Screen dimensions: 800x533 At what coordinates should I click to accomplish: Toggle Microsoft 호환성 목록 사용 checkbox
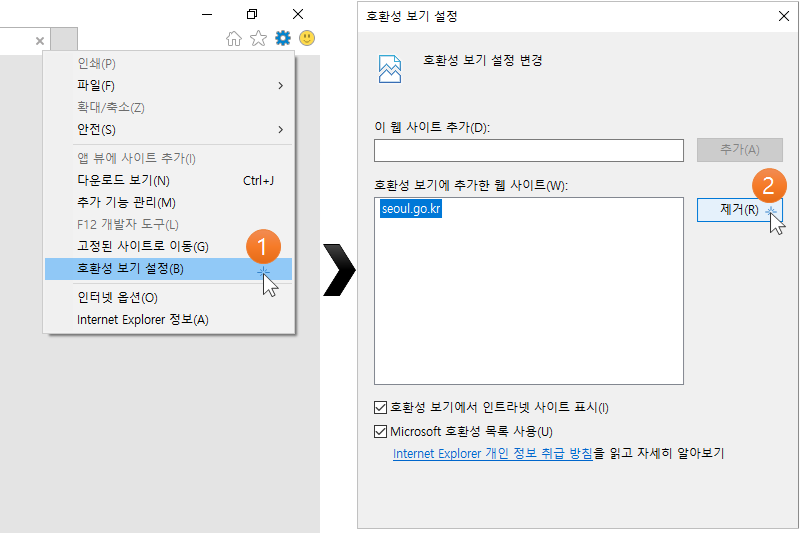click(380, 432)
